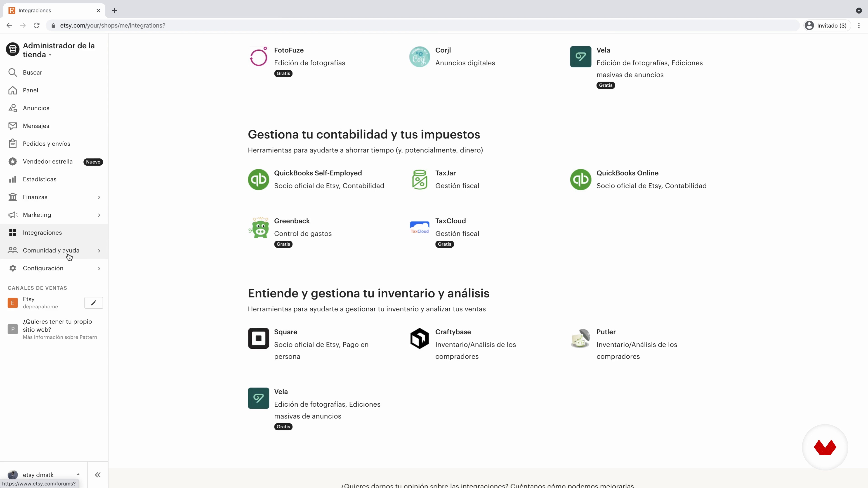Click the Vendedor estrella star badge icon
The width and height of the screenshot is (868, 488).
click(12, 161)
